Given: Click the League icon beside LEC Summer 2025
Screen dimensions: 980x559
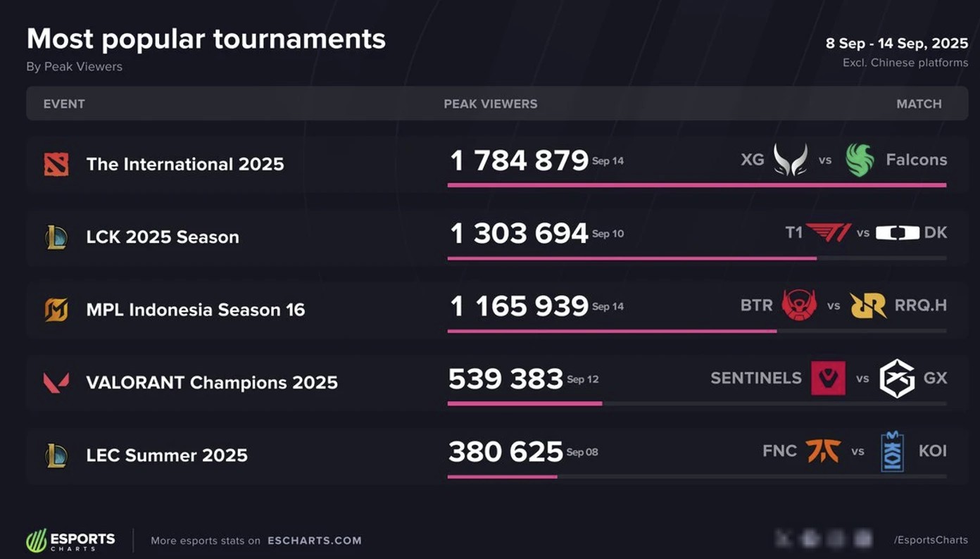Looking at the screenshot, I should pos(56,455).
